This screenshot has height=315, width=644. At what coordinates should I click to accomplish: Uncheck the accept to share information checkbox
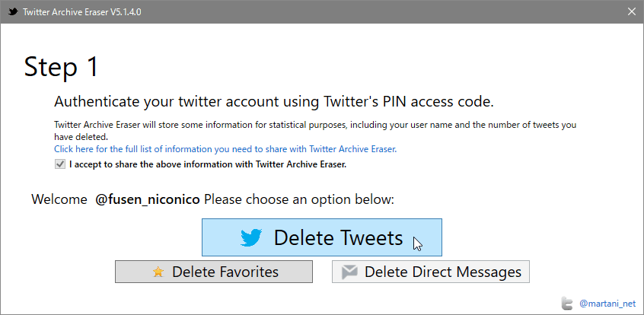coord(60,164)
